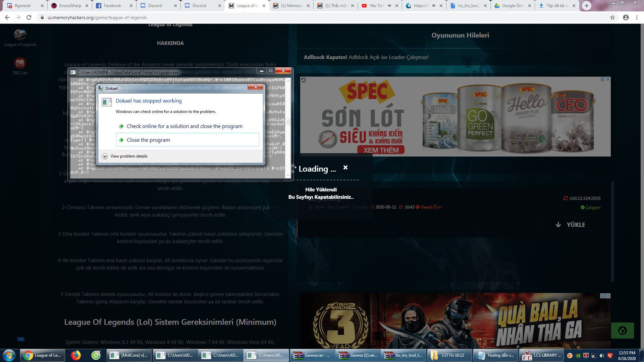Viewport: 644px width, 362px height.
Task: Open the green Coc Coc browser taskbar icon
Action: (96, 355)
